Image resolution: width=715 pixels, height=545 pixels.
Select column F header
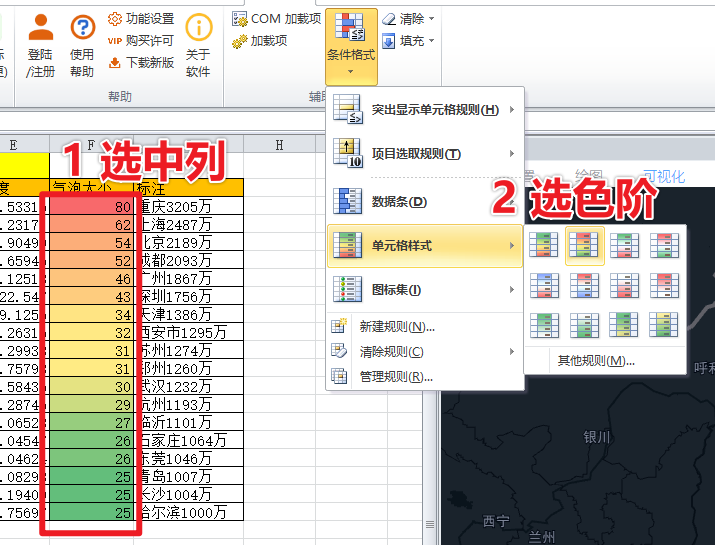point(92,145)
